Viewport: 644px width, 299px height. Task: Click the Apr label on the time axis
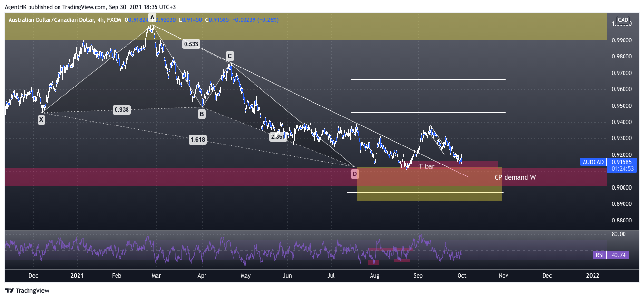pos(201,276)
